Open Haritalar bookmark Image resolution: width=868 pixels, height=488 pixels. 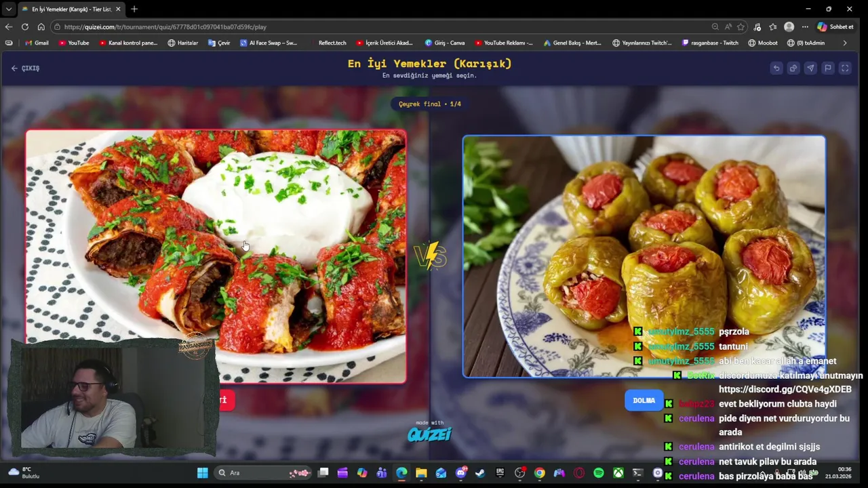[x=183, y=43]
